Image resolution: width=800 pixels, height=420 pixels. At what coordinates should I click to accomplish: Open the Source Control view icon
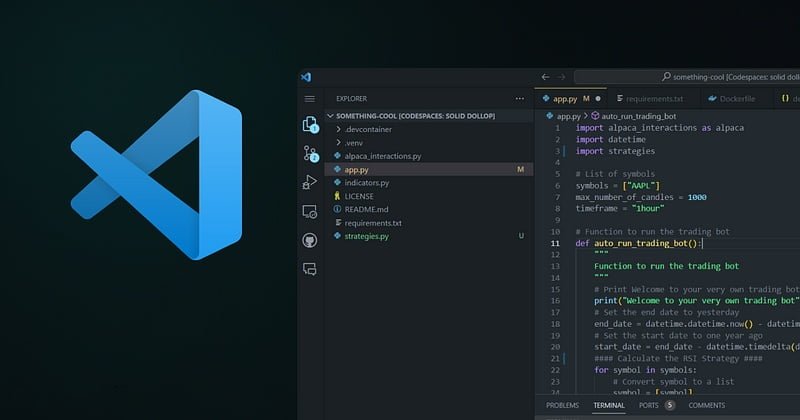tap(310, 153)
